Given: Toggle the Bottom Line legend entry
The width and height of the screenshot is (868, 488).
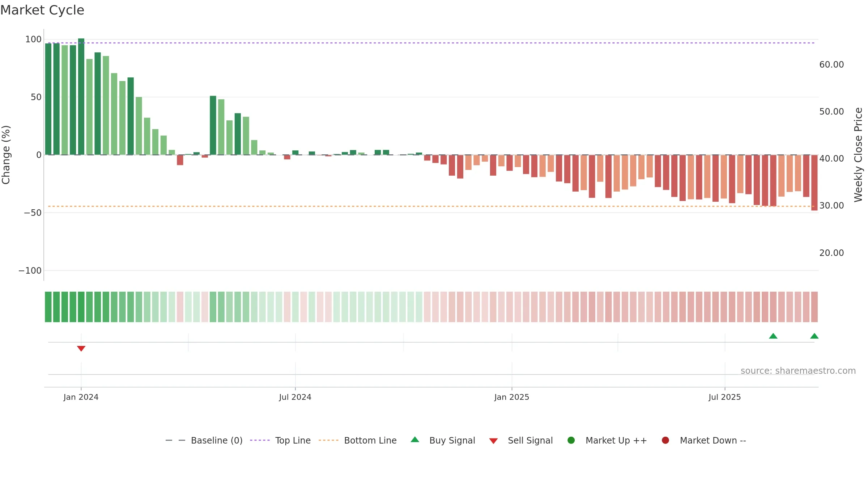Looking at the screenshot, I should tap(358, 440).
